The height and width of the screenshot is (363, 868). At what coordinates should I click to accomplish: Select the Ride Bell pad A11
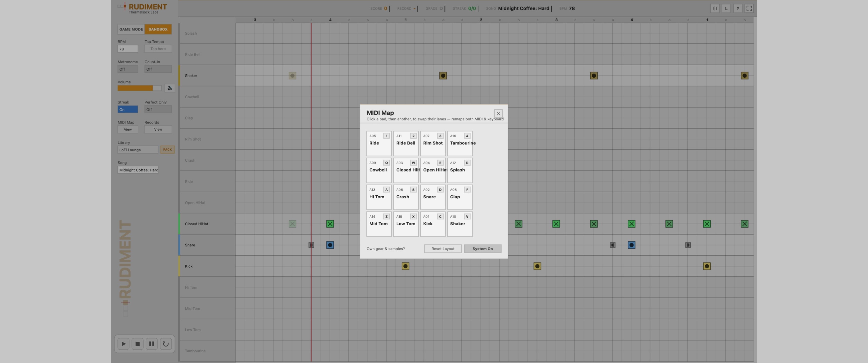click(406, 143)
